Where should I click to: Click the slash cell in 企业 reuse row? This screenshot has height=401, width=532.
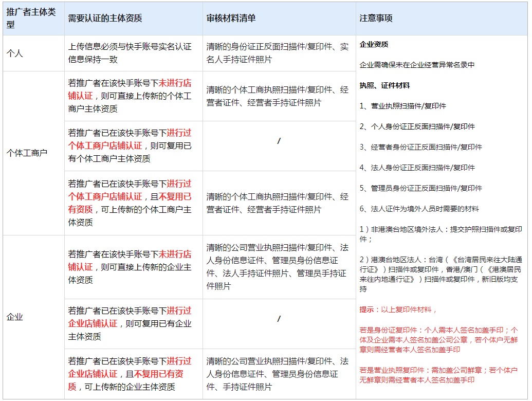(x=279, y=324)
